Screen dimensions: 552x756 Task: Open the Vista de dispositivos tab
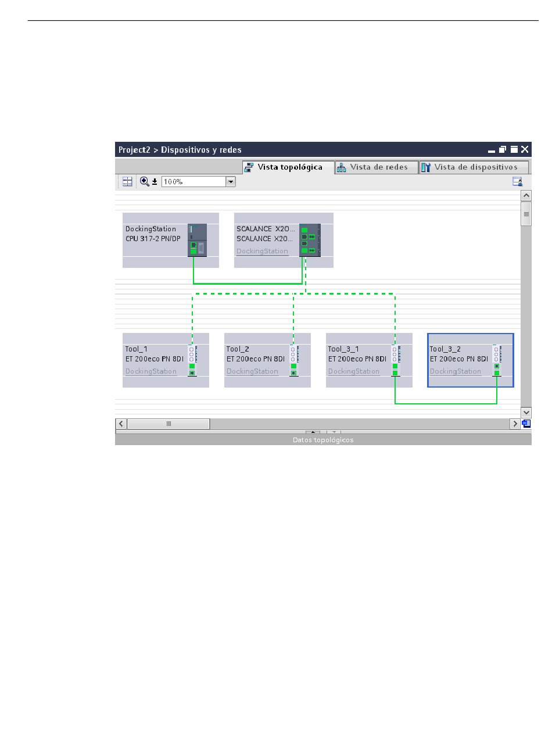(474, 167)
